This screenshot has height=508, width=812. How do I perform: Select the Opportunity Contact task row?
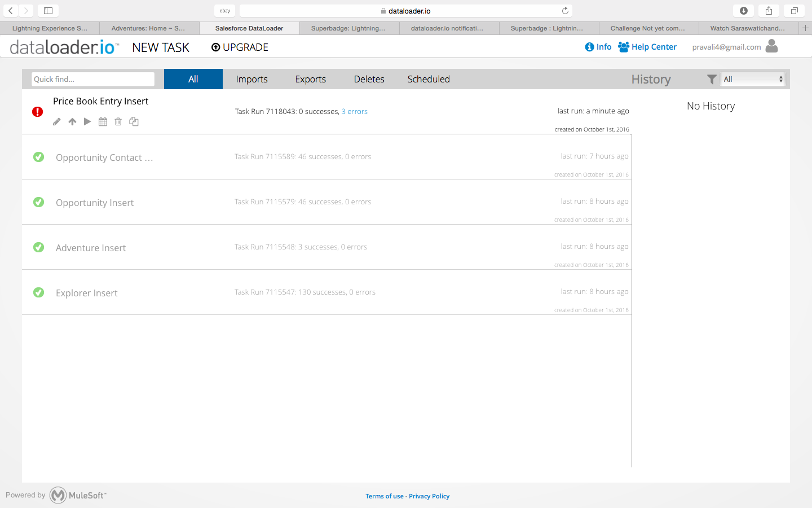(326, 157)
